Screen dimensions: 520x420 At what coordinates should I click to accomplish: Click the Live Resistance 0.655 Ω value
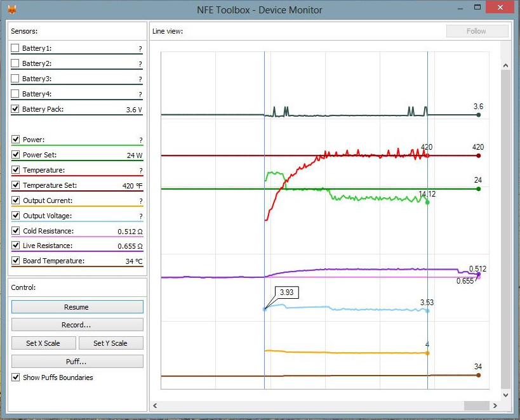130,246
